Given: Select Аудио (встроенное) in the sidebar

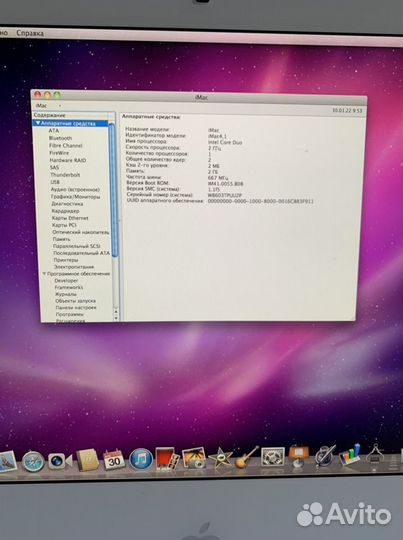Looking at the screenshot, I should (x=75, y=189).
